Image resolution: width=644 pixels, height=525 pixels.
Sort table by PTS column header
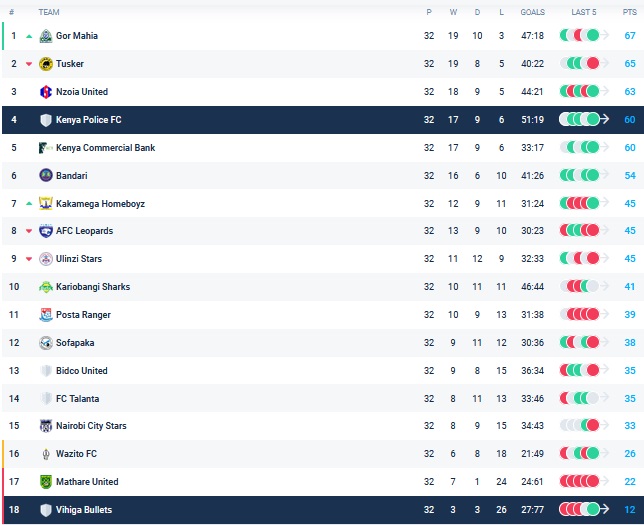[629, 12]
